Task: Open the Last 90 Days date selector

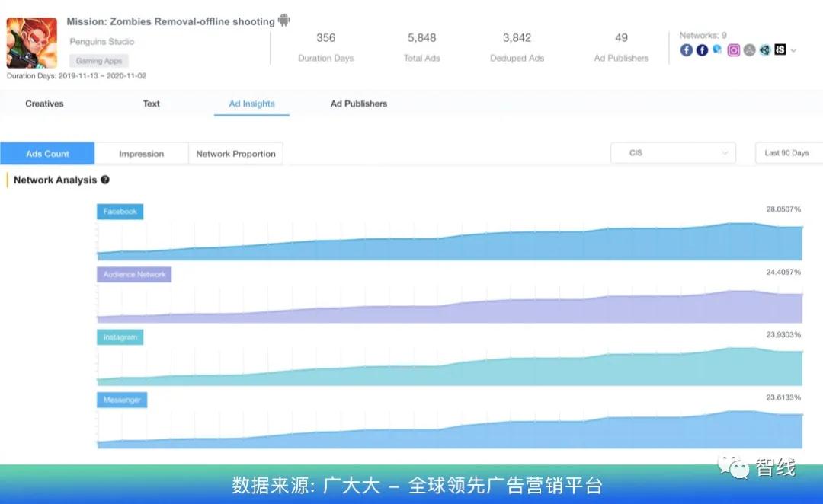Action: (788, 152)
